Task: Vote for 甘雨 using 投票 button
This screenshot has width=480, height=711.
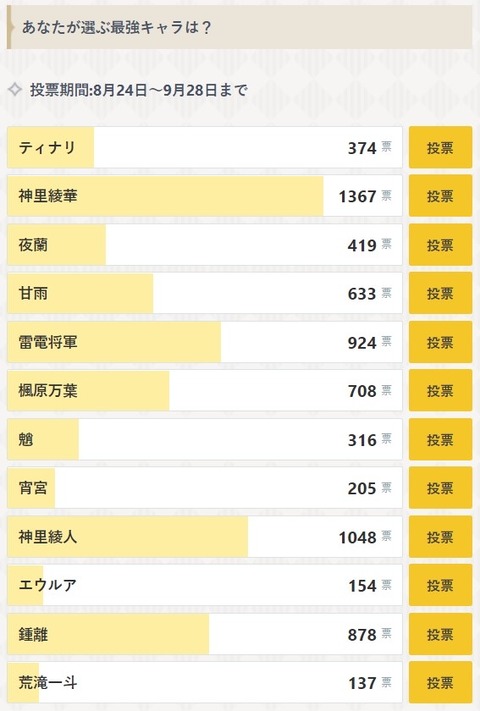Action: (440, 293)
